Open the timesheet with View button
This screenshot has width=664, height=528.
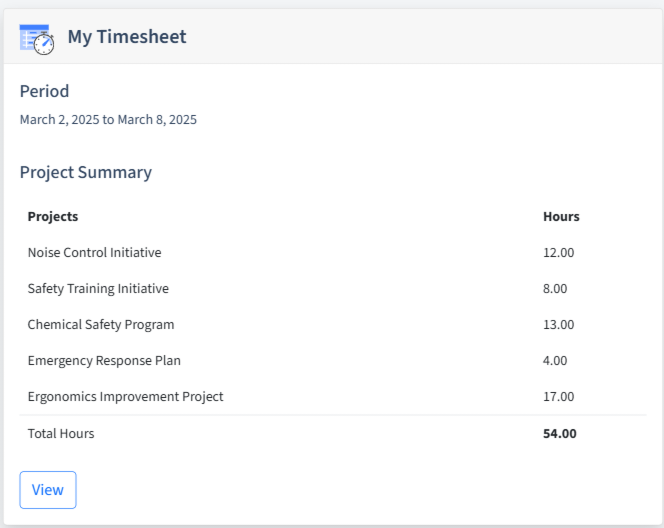(x=48, y=490)
